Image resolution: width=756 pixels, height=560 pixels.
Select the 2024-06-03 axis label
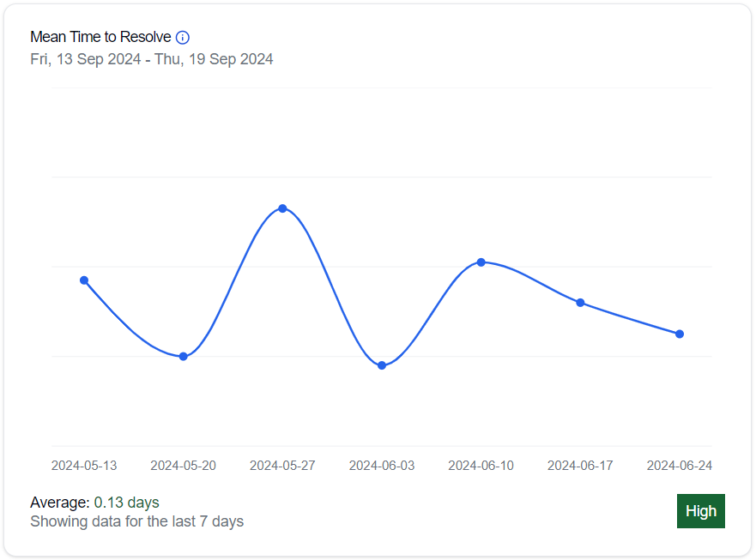coord(382,466)
